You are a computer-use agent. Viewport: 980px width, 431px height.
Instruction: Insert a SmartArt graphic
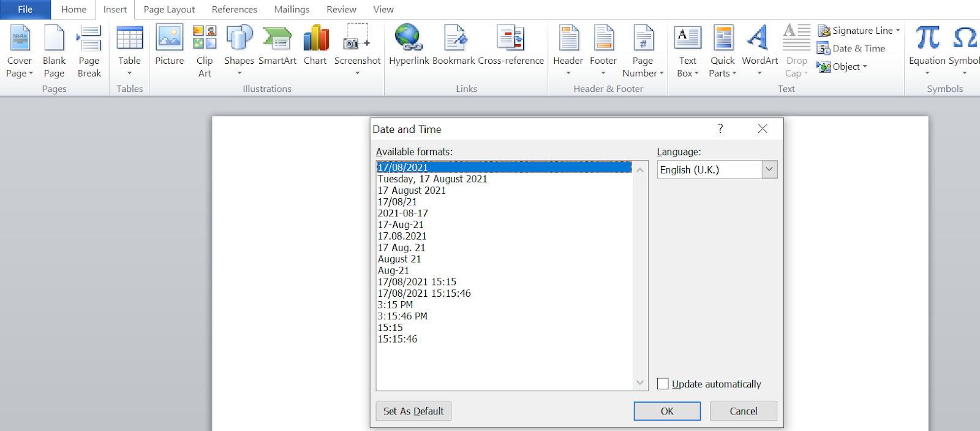pyautogui.click(x=277, y=45)
